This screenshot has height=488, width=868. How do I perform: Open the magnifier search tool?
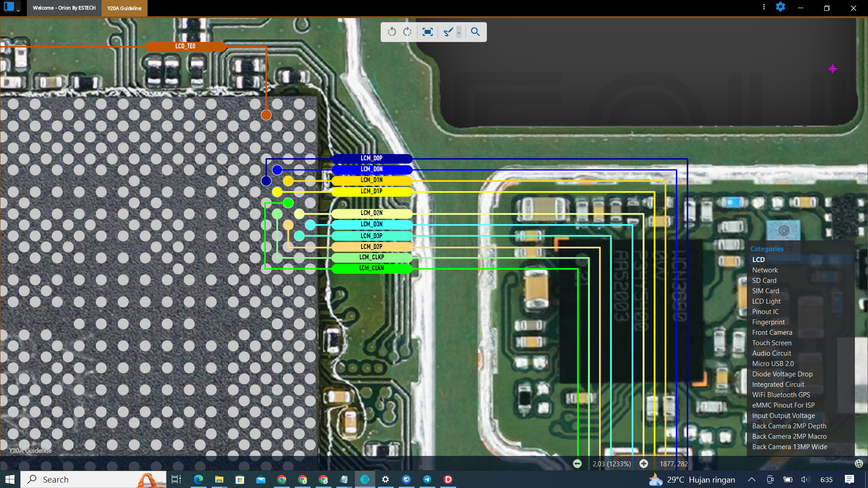click(475, 32)
